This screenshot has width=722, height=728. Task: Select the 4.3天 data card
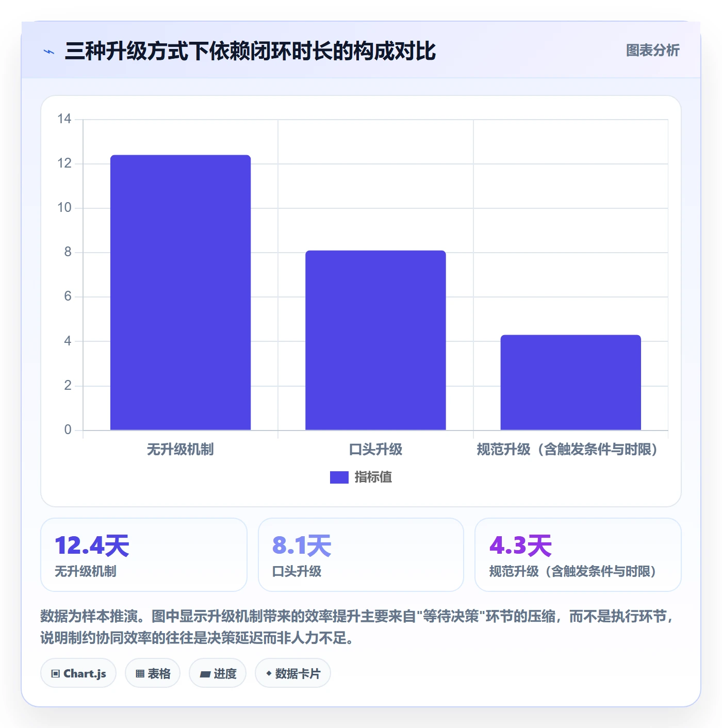578,555
